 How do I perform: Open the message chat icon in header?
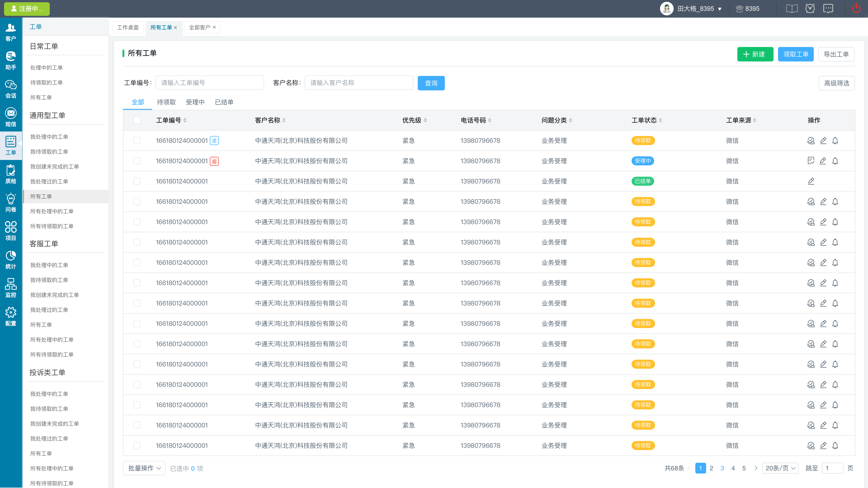point(828,9)
